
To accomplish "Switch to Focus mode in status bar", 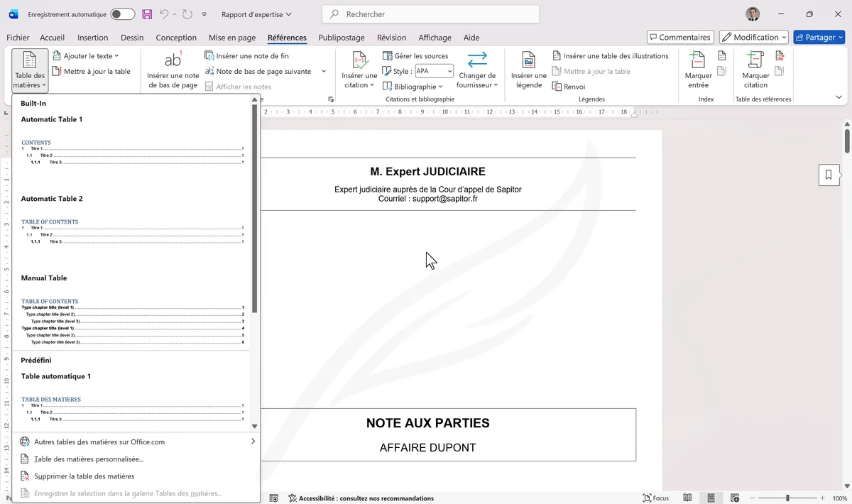I will coord(655,498).
